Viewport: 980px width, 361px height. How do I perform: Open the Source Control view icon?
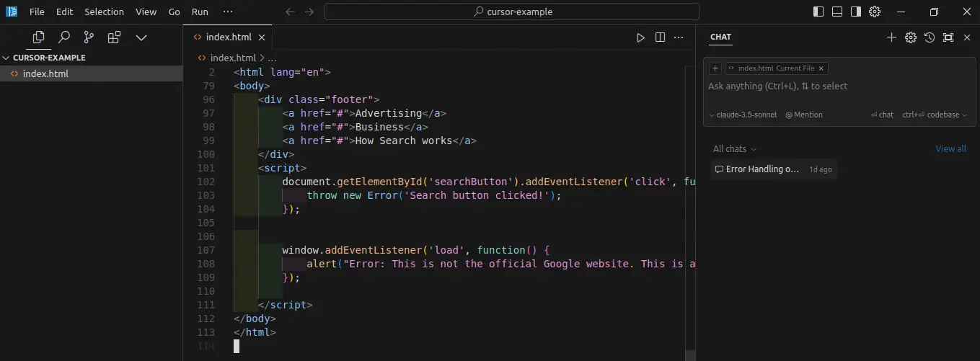89,37
